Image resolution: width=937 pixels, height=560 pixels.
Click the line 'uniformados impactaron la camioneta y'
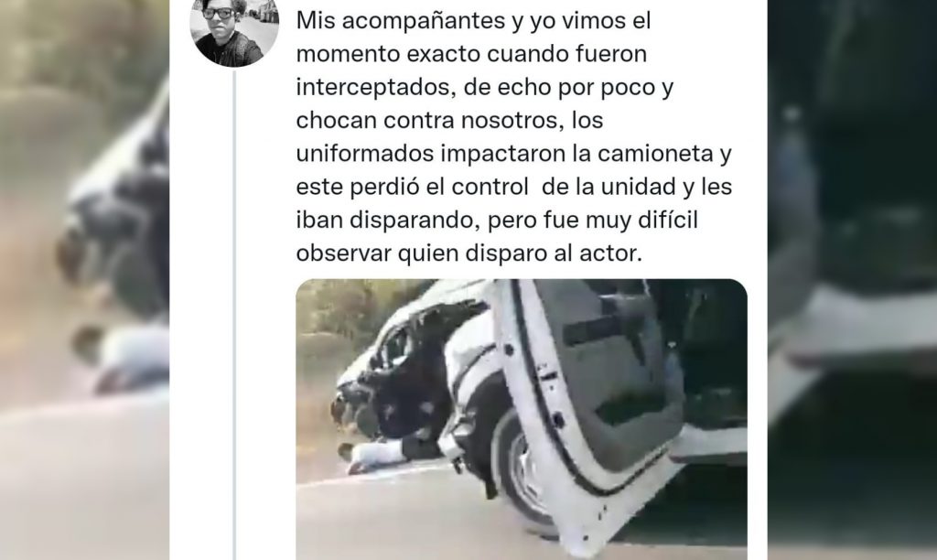(514, 154)
